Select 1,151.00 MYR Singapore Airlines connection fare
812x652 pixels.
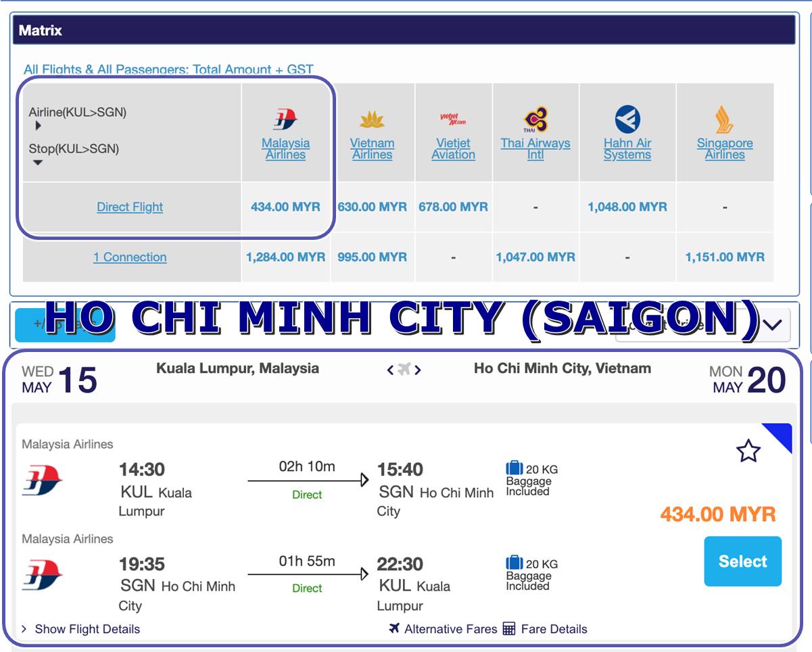[724, 257]
